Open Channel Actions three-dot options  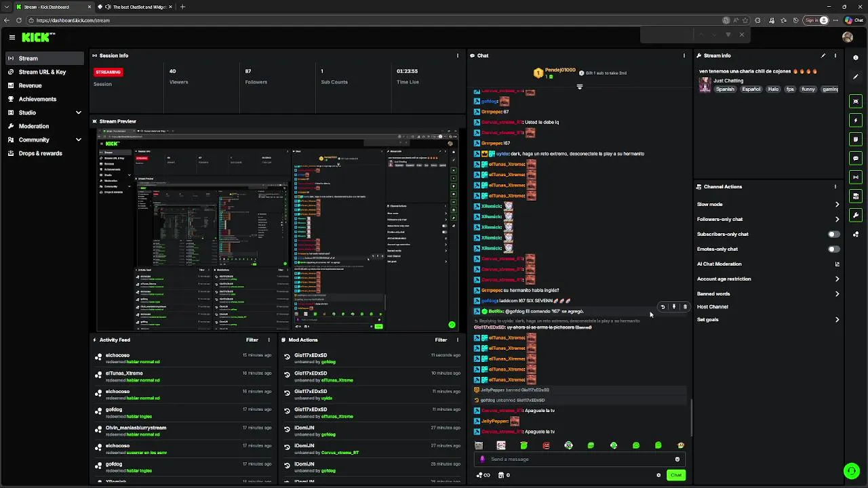(835, 186)
